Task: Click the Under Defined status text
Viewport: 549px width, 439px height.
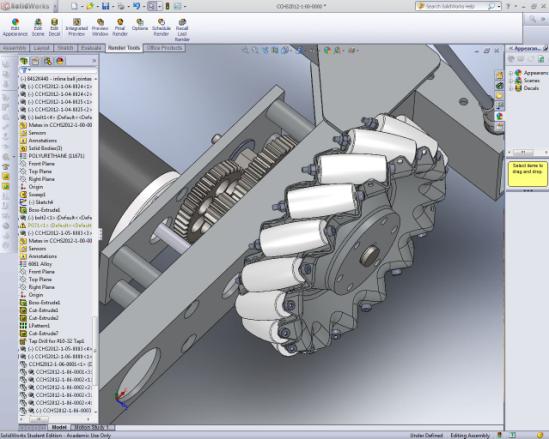Action: 426,435
